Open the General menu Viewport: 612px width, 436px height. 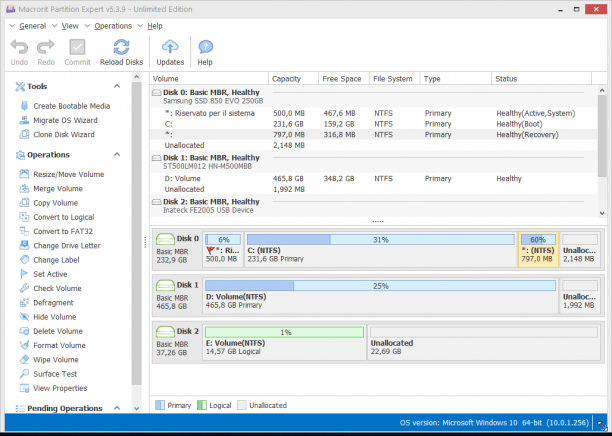pos(32,26)
